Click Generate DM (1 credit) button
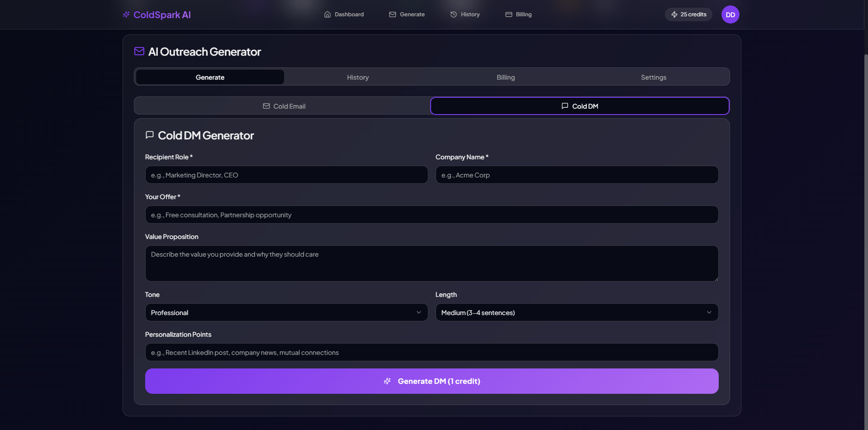Viewport: 868px width, 430px height. pos(432,381)
